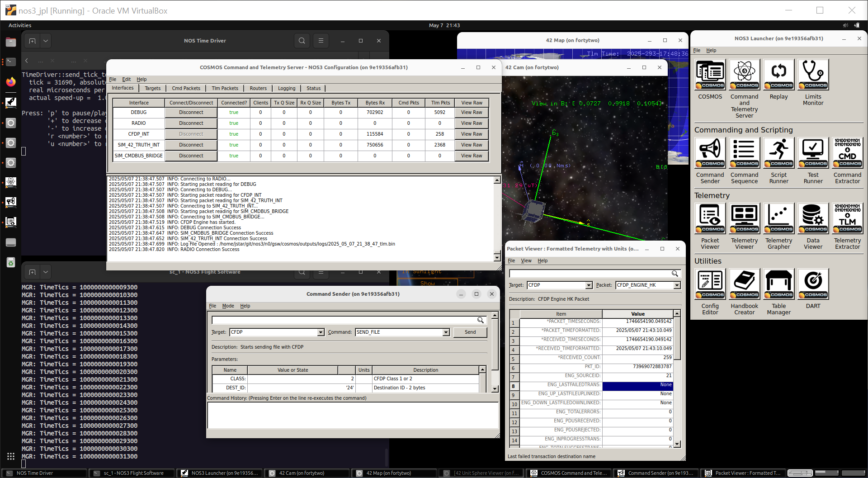
Task: Open Logging tab in COSMOS server
Action: (x=287, y=88)
